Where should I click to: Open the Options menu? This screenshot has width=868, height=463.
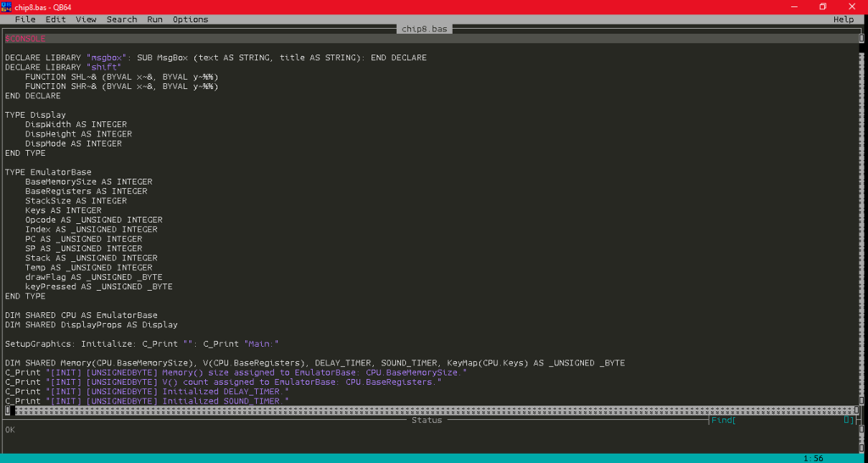[x=190, y=20]
